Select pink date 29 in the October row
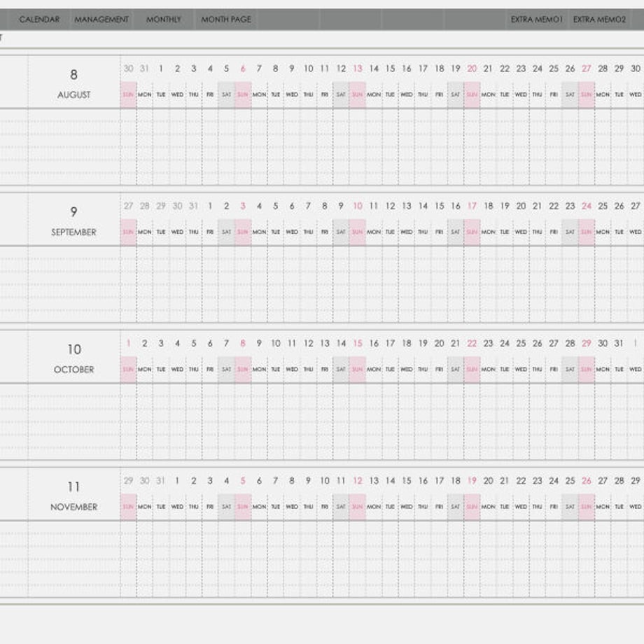The height and width of the screenshot is (644, 644). tap(587, 344)
